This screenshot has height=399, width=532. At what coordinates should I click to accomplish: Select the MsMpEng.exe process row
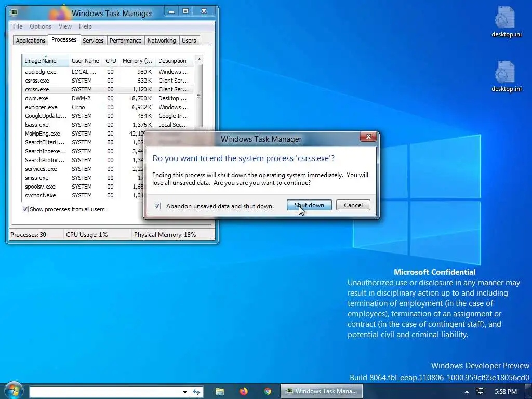coord(83,134)
